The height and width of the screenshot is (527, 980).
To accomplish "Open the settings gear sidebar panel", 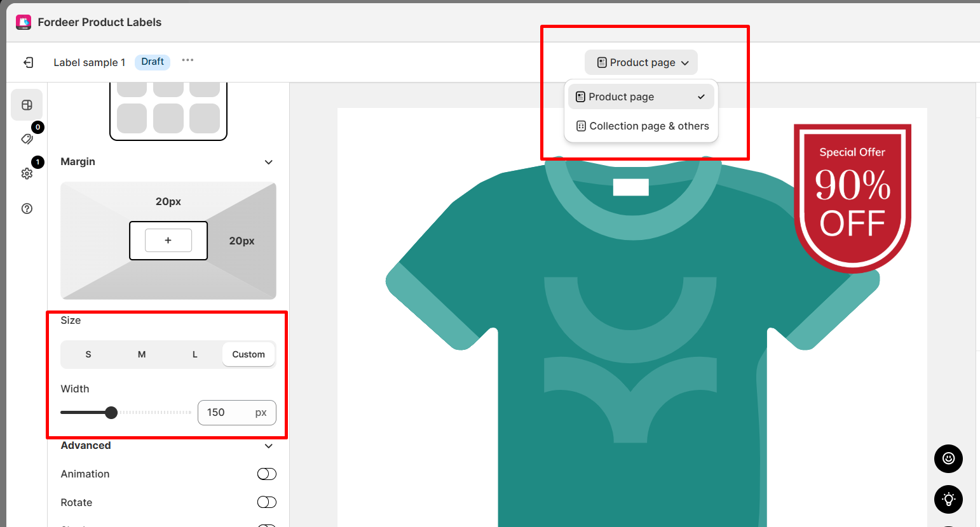I will [x=27, y=173].
